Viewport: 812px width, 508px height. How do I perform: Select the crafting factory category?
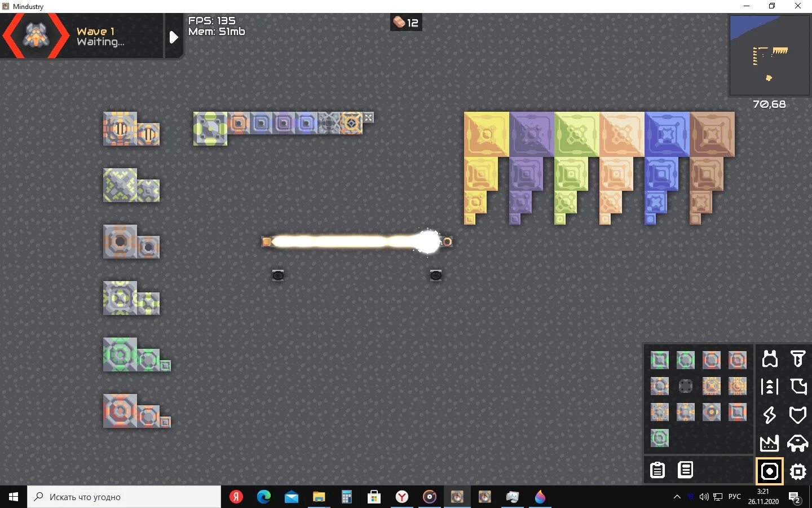[x=770, y=443]
